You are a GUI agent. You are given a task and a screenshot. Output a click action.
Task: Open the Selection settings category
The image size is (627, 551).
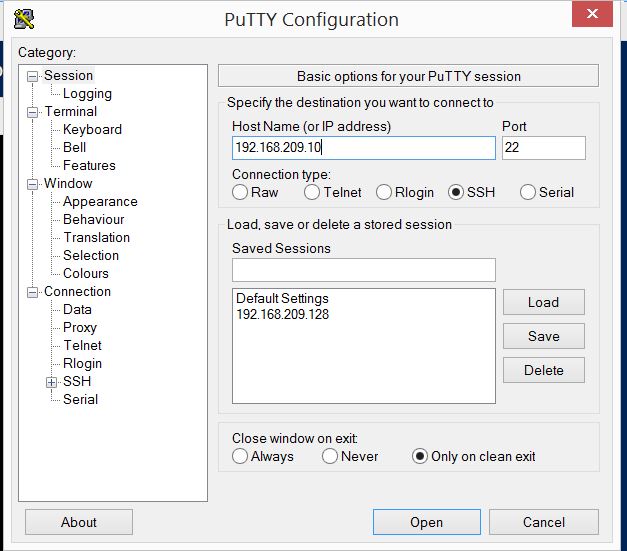91,256
